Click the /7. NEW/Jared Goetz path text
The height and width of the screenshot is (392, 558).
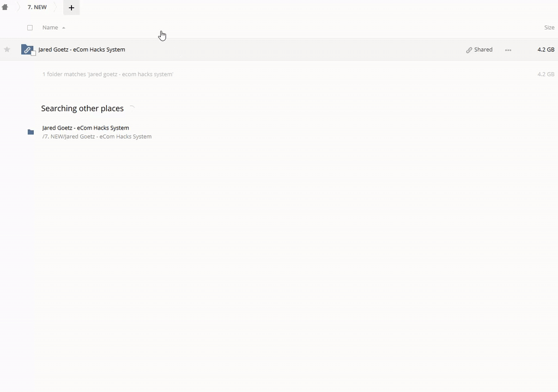[97, 136]
